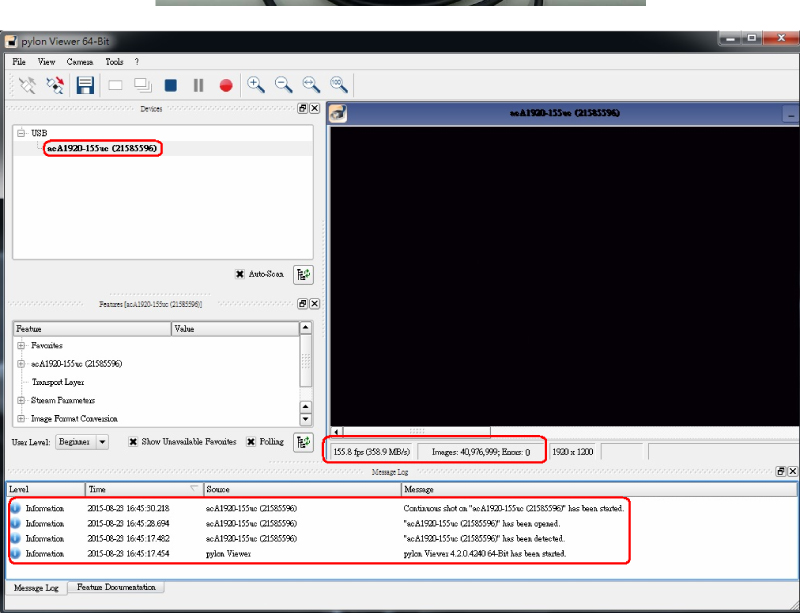Click the Zoom In magnifier icon
800x613 pixels.
256,85
